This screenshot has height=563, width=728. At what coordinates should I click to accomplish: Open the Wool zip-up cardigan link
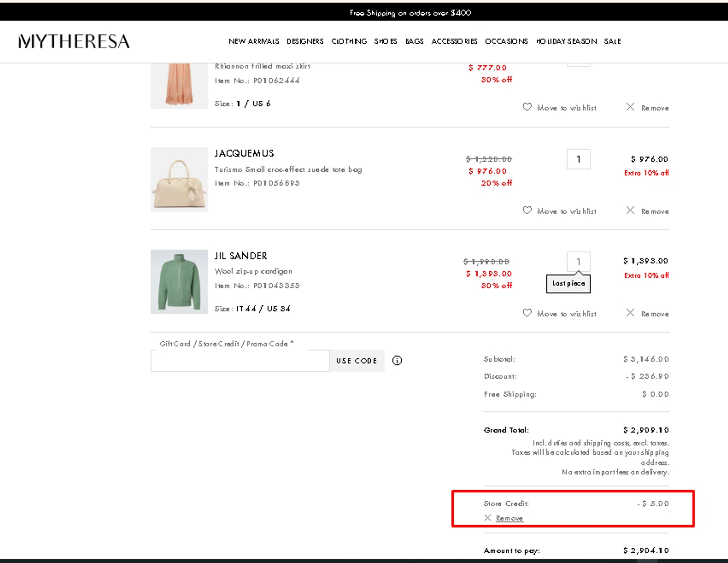253,271
